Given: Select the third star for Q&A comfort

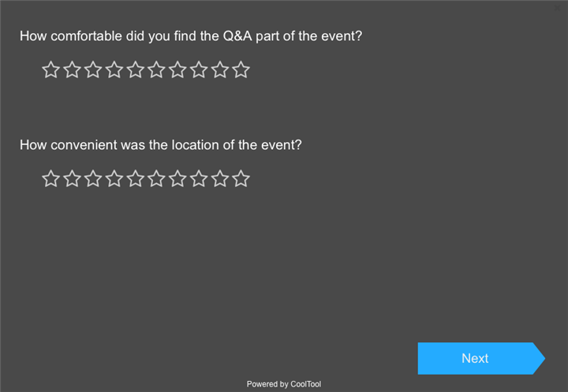Looking at the screenshot, I should [93, 70].
